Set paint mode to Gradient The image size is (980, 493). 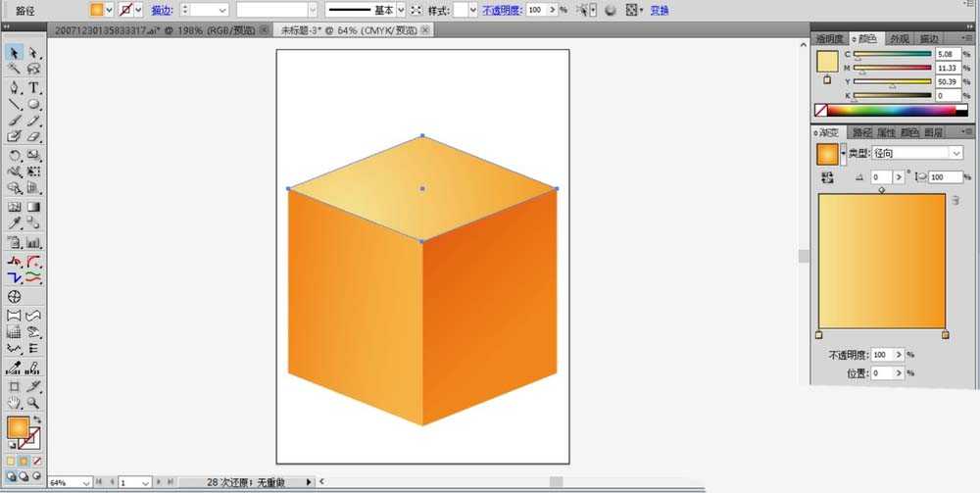click(24, 461)
